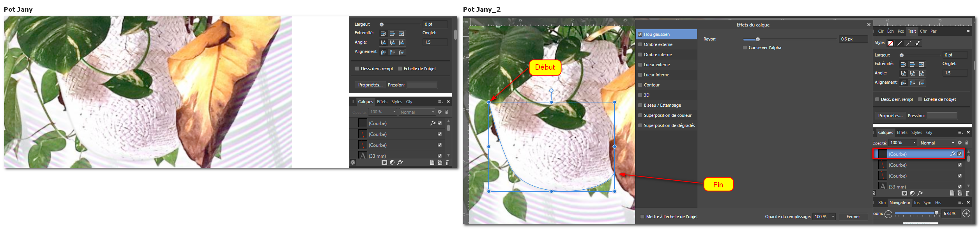Switch to the Styles tab in Pot Jany
Screen dimensions: 980x229
396,102
